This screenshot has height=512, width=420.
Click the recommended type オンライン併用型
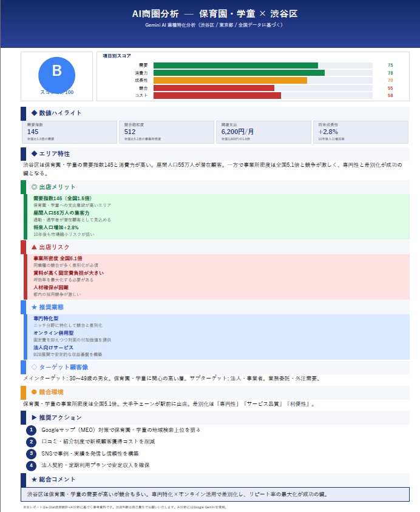tap(53, 333)
